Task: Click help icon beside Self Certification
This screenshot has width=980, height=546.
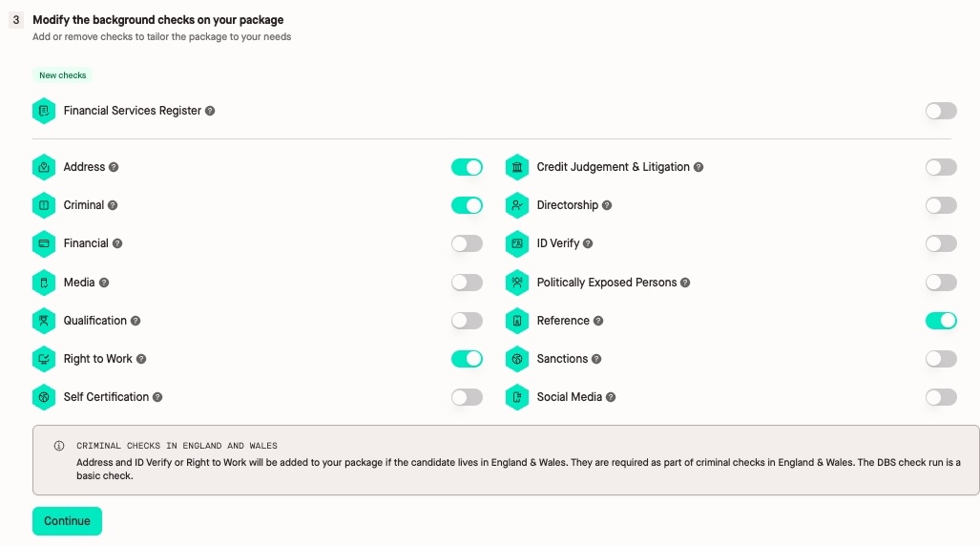Action: [157, 397]
